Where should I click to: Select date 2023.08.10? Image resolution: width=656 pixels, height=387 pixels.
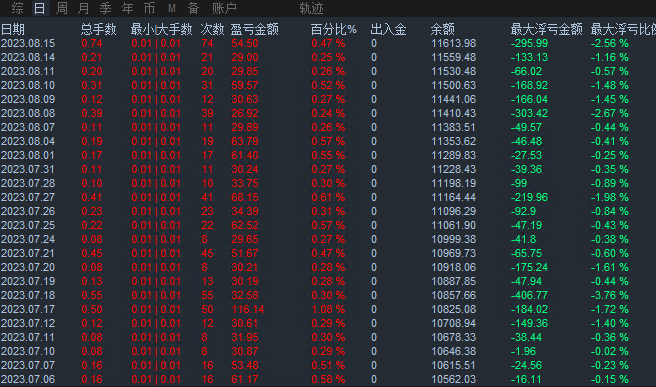(28, 85)
